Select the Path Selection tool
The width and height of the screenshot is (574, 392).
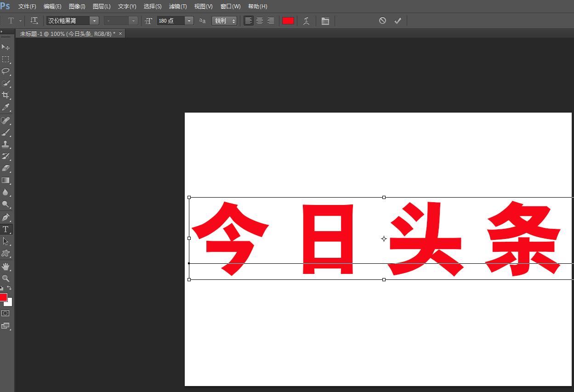[6, 241]
